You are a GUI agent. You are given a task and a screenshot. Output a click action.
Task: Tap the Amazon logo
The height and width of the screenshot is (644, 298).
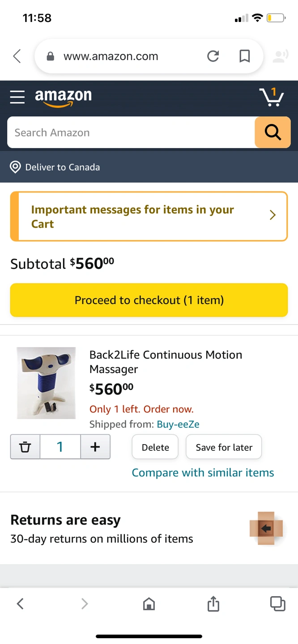pos(63,97)
